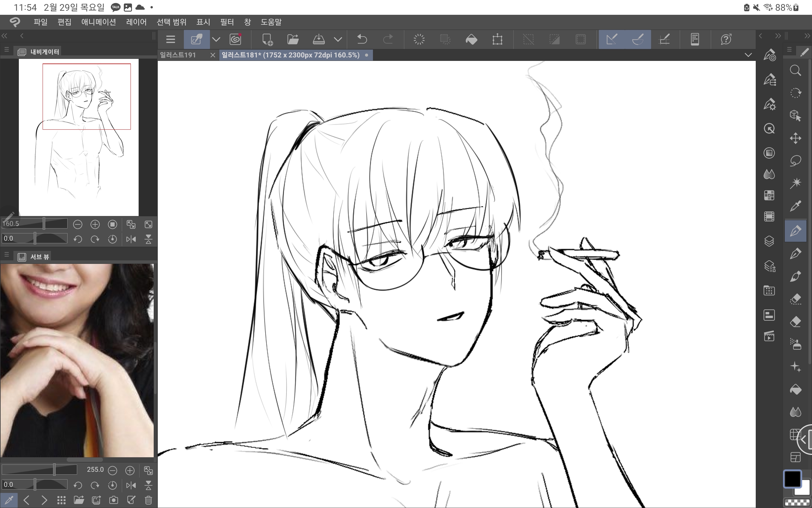Open the Layers panel icon

coord(769,241)
